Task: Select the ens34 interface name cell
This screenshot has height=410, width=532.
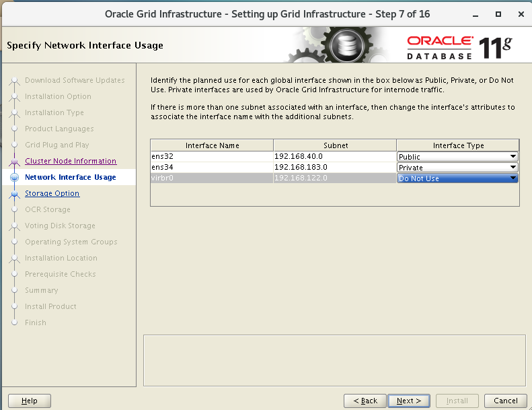Action: pyautogui.click(x=212, y=167)
